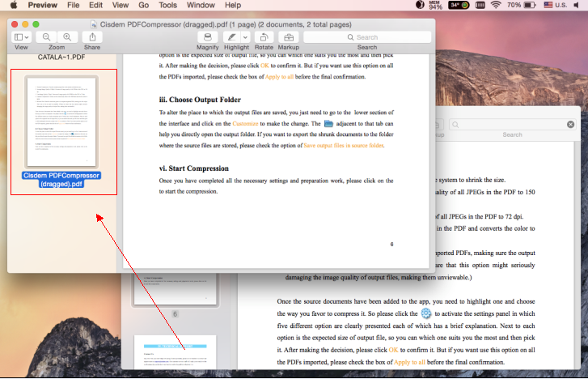The image size is (588, 379).
Task: Click orange OK text in back window document
Action: pos(393,350)
